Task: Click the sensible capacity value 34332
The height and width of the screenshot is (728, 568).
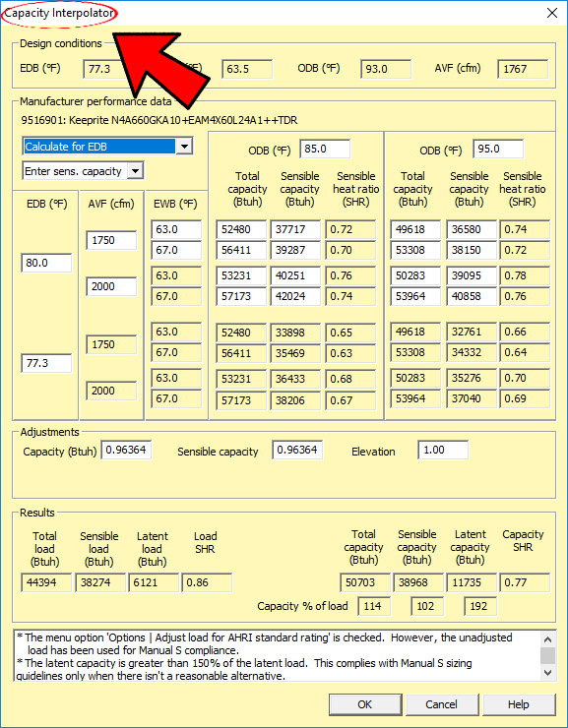Action: (472, 352)
